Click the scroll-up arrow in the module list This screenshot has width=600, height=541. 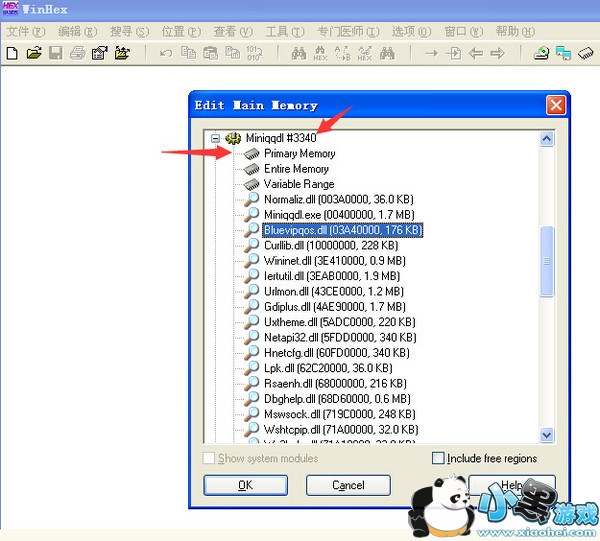[x=547, y=139]
